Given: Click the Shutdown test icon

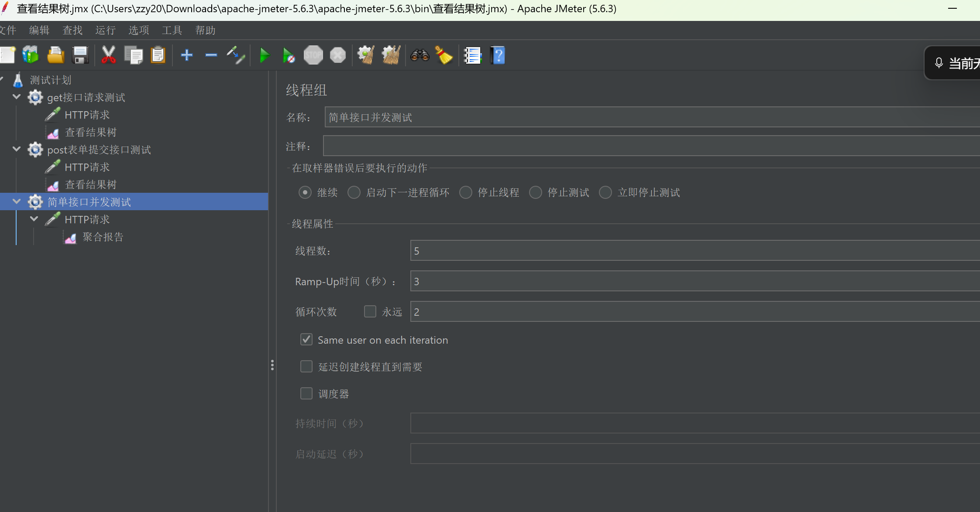Looking at the screenshot, I should click(337, 55).
